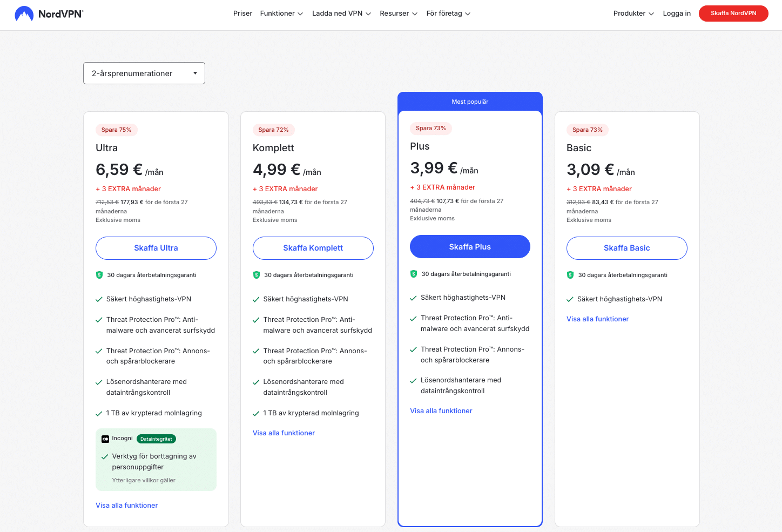Screen dimensions: 782x532
Task: Click Ytterligare villkor gäller in Incogni box
Action: 144,480
